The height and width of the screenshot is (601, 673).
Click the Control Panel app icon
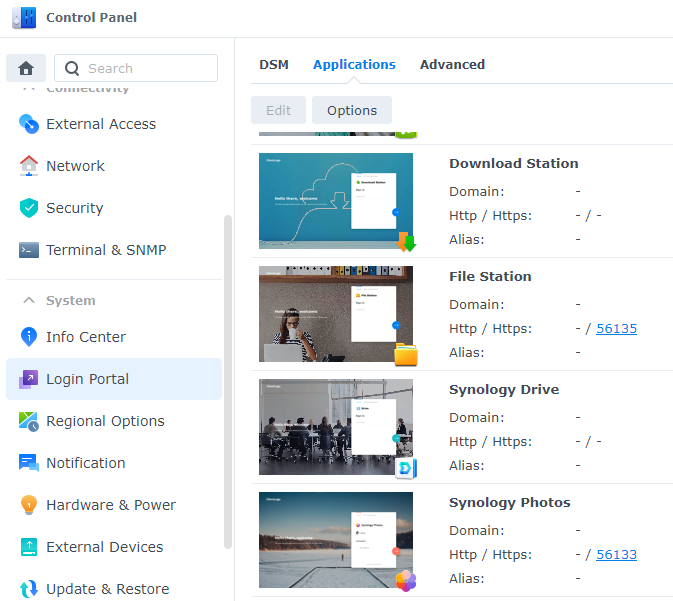point(24,18)
